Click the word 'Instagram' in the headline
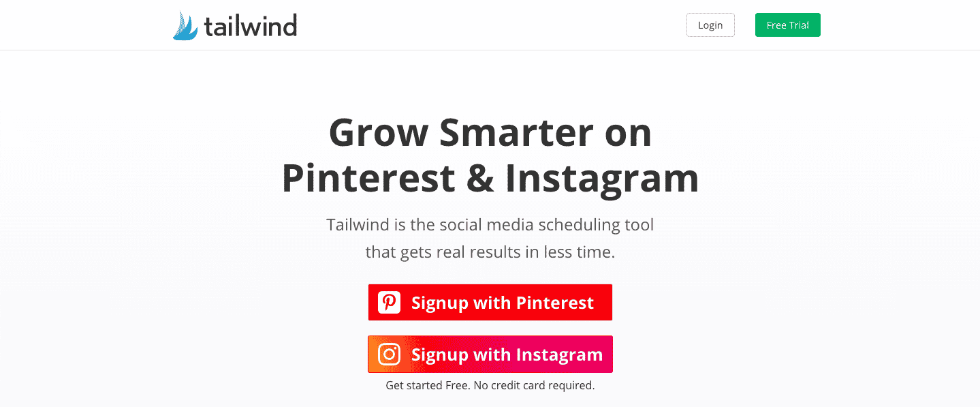Image resolution: width=980 pixels, height=407 pixels. coord(602,179)
